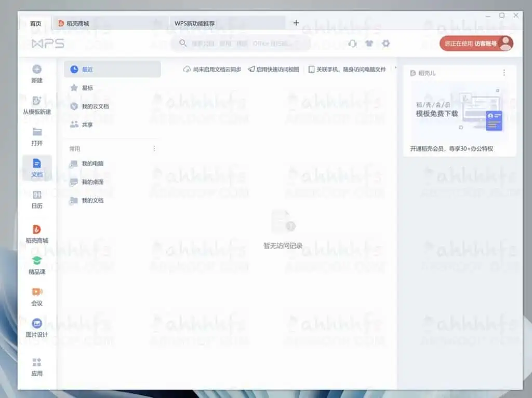Viewport: 532px width, 398px height.
Task: Open the 常用 section more options menu
Action: [154, 148]
